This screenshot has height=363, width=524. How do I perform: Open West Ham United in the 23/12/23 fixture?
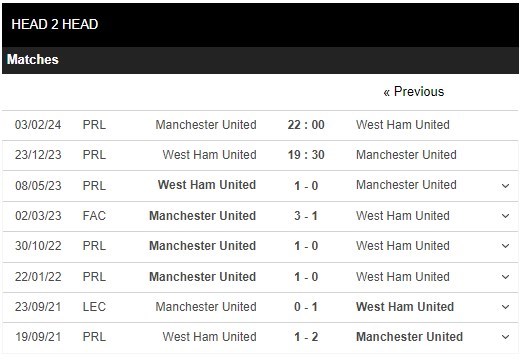pyautogui.click(x=210, y=155)
